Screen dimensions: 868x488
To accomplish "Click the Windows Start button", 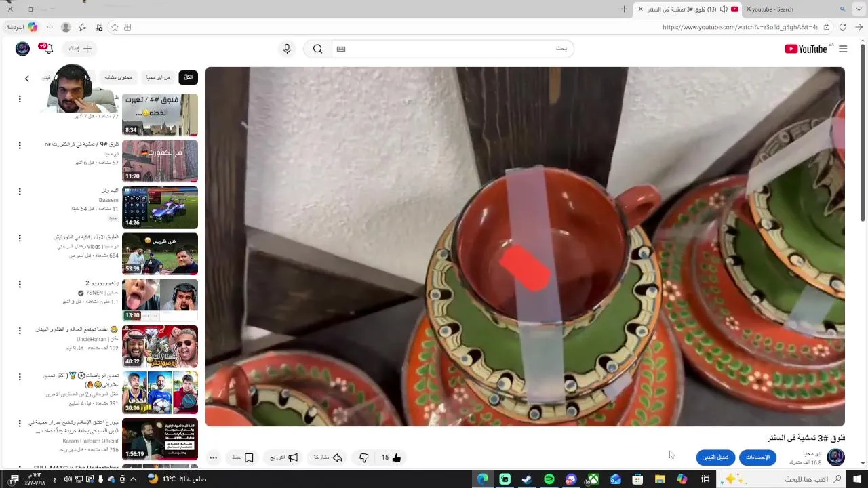I will pos(857,479).
